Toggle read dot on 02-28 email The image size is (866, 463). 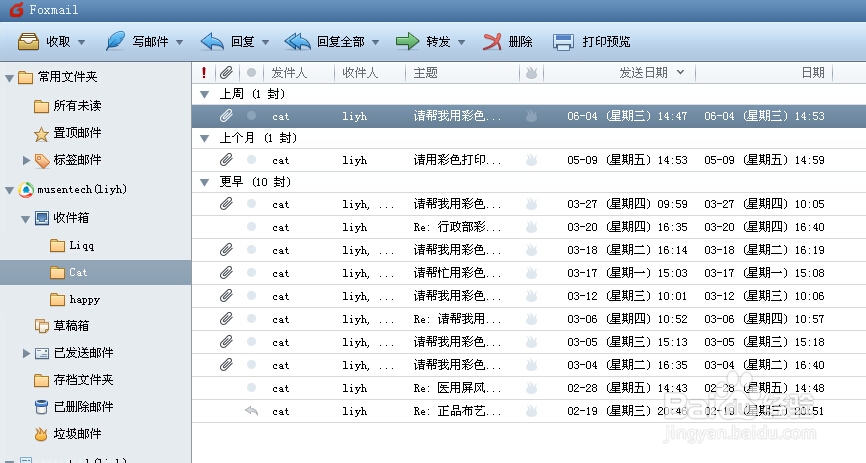[251, 388]
